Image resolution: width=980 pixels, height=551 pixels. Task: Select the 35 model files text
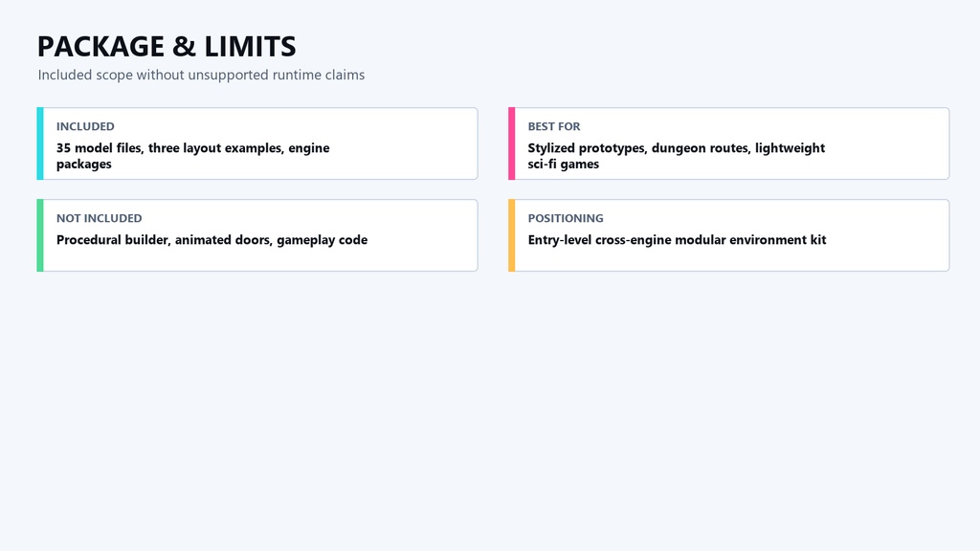point(192,156)
